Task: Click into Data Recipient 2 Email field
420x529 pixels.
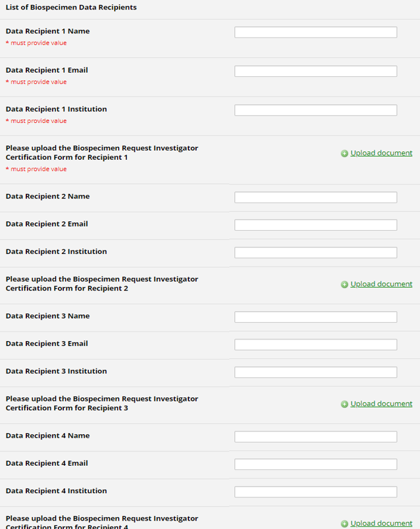Action: pos(316,225)
